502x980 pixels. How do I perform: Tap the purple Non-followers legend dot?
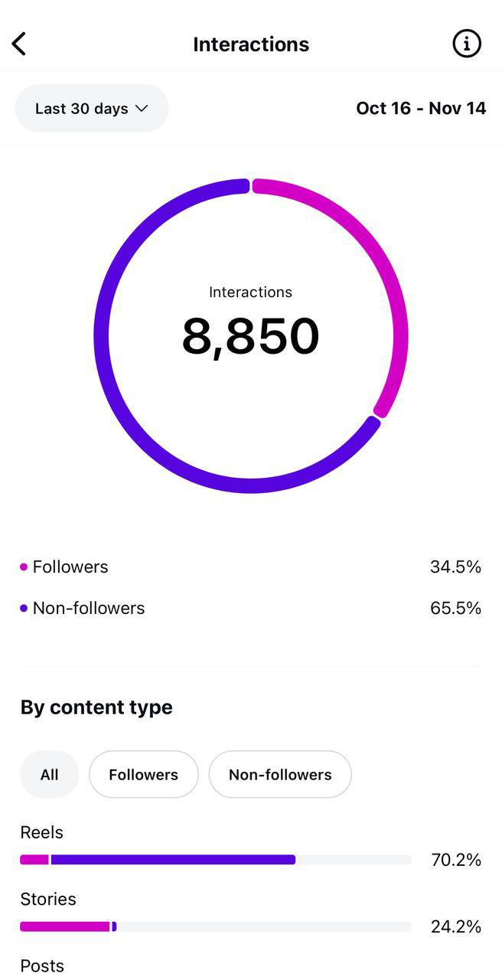pos(24,609)
